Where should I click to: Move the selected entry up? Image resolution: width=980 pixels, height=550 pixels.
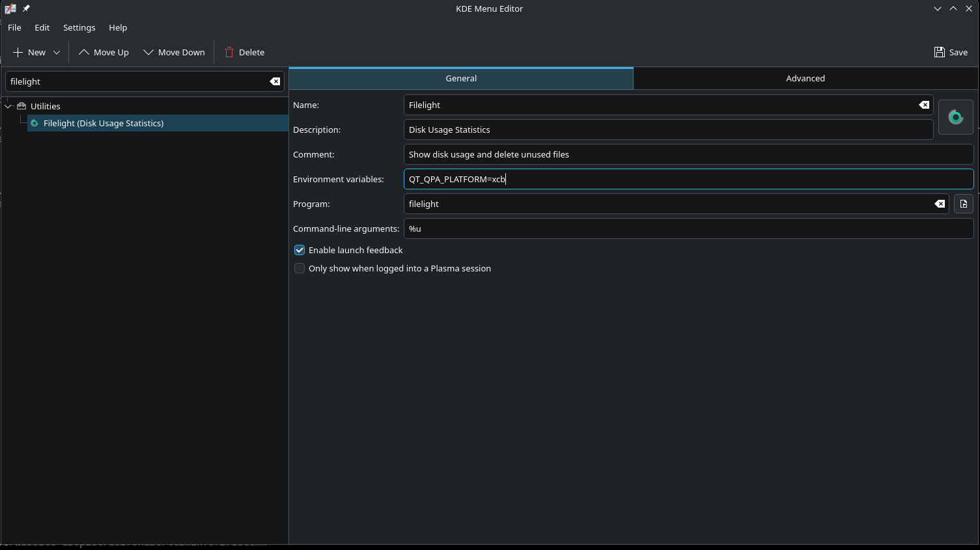[104, 52]
